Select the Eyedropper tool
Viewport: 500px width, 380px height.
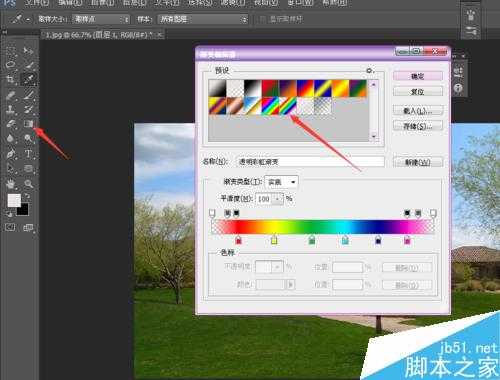click(x=28, y=79)
